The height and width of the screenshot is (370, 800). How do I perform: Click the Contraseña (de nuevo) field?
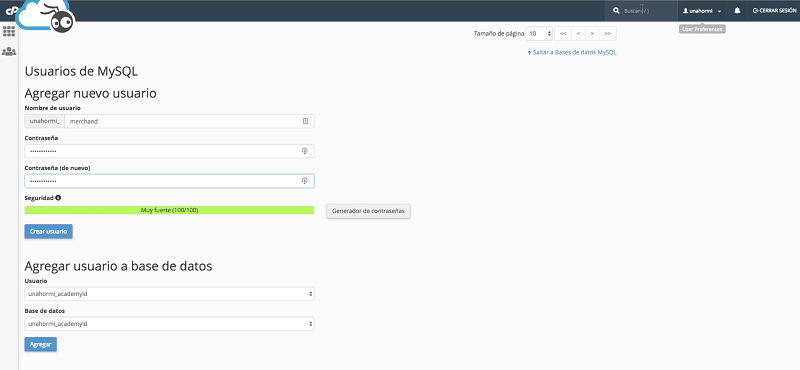169,181
